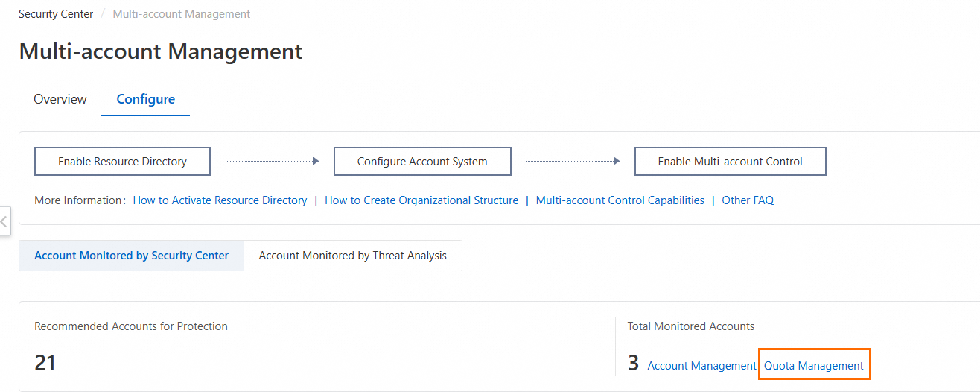This screenshot has width=980, height=392.
Task: Select the Configure tab
Action: pyautogui.click(x=146, y=99)
